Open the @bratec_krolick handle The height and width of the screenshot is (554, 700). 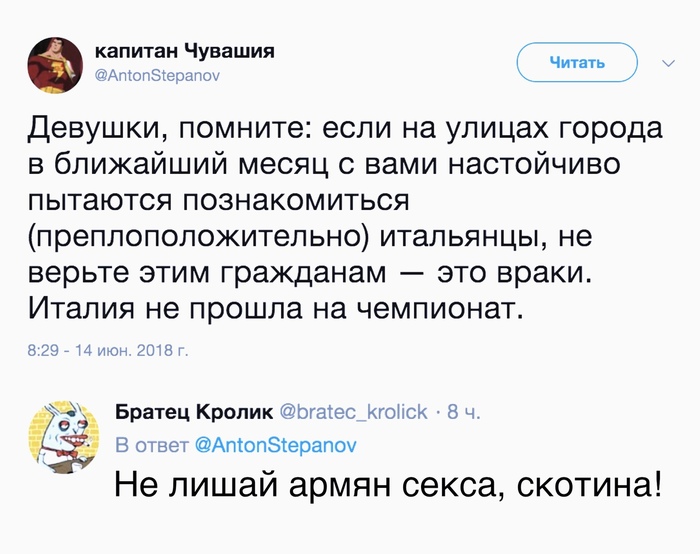(x=350, y=411)
